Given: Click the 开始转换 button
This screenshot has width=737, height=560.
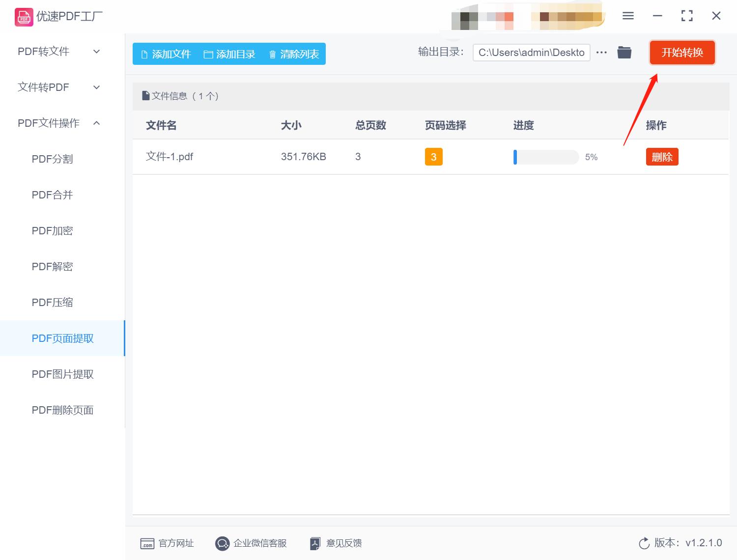Looking at the screenshot, I should pos(682,53).
